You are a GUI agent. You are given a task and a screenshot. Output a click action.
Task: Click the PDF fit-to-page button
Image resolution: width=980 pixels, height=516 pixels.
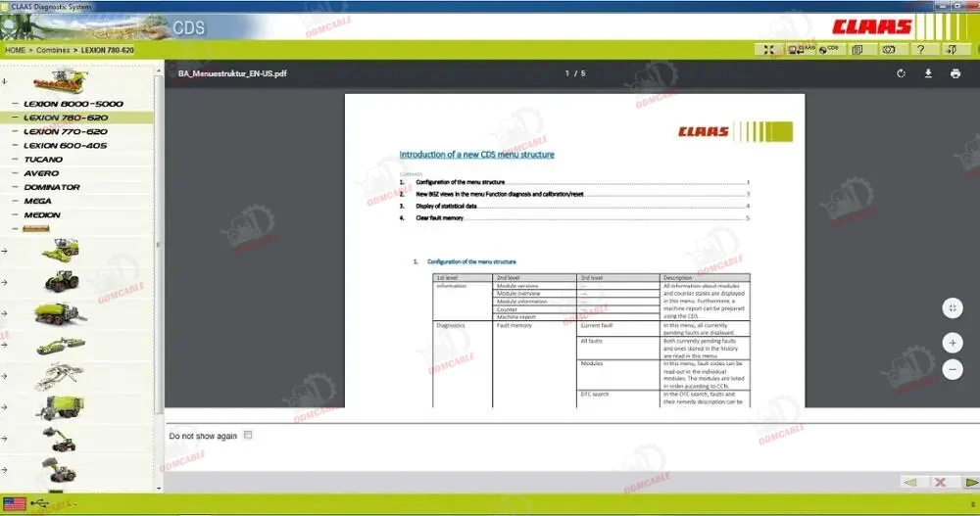coord(952,308)
